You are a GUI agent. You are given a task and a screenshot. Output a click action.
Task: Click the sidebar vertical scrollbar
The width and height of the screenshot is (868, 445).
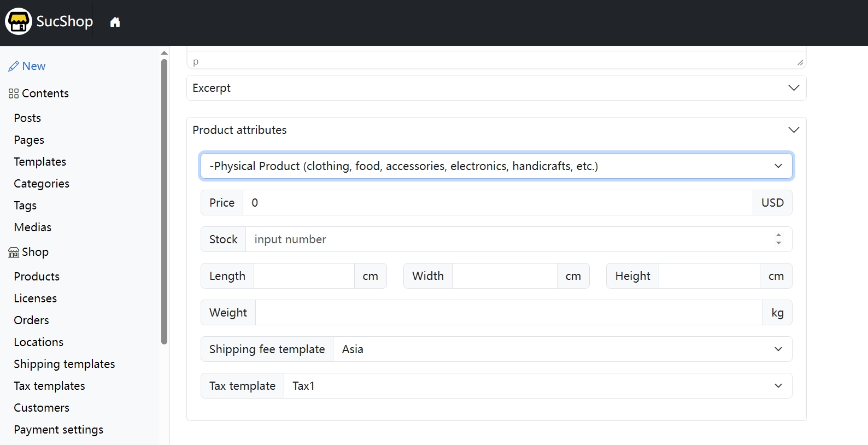(164, 202)
